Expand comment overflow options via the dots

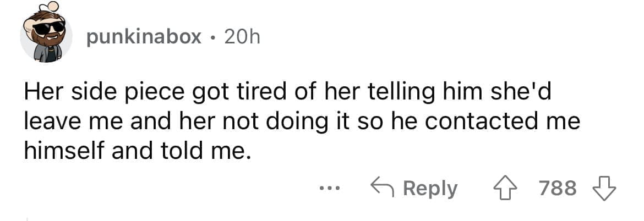click(x=330, y=189)
